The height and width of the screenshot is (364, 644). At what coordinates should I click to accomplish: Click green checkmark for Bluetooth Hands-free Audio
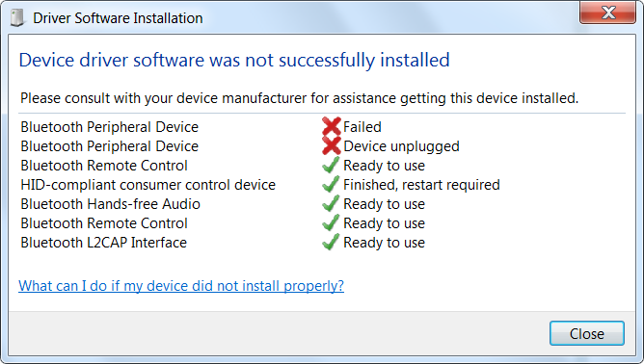click(331, 203)
